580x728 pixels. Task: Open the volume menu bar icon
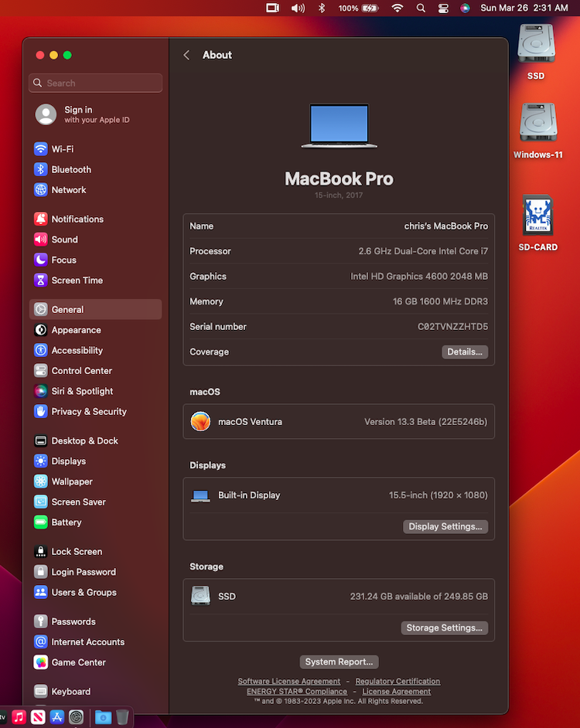pos(298,8)
